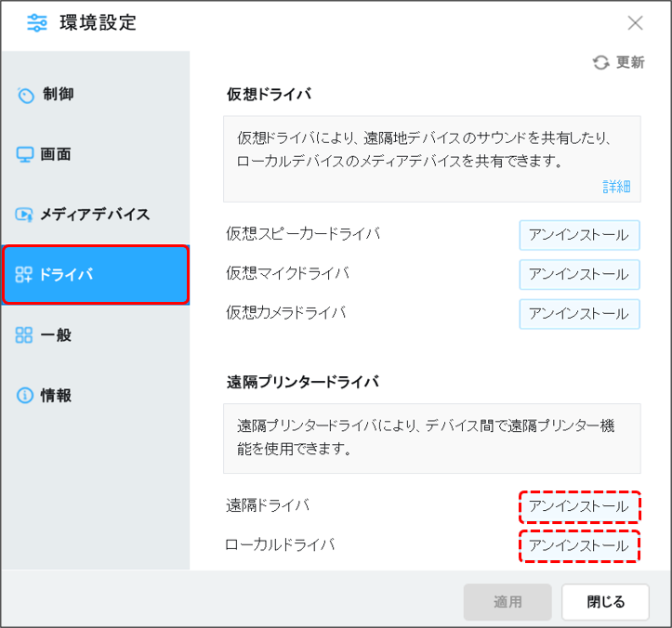Click the 更新 refresh link
672x628 pixels.
tap(618, 62)
